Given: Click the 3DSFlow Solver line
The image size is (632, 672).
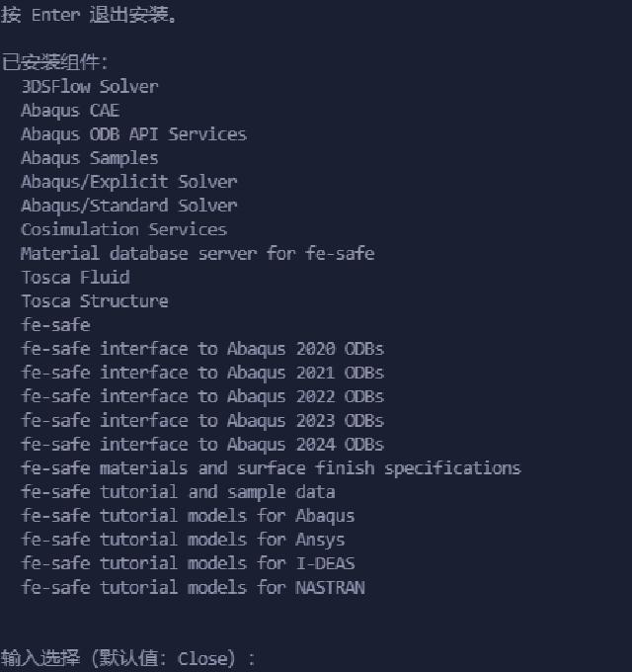Looking at the screenshot, I should point(90,87).
